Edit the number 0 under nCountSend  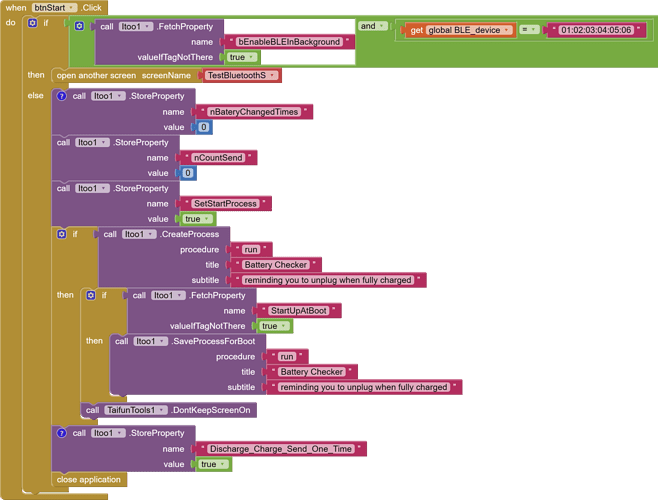pyautogui.click(x=188, y=173)
